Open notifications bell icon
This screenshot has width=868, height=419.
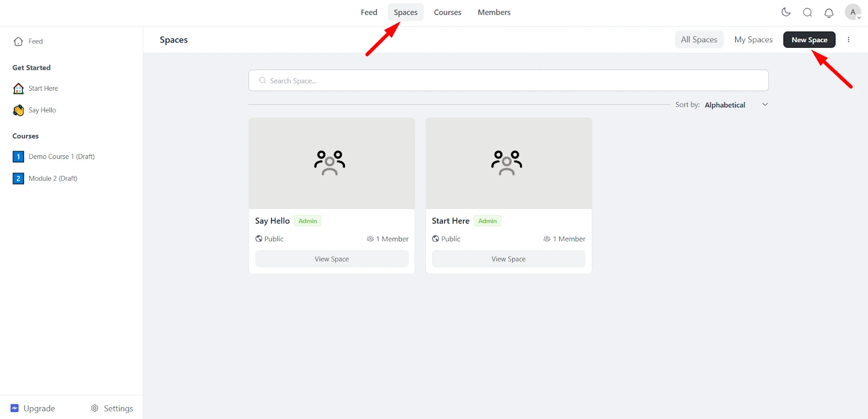click(x=829, y=12)
